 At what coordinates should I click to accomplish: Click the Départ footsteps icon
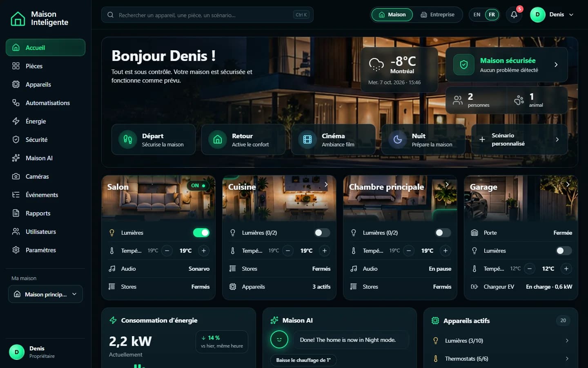coord(128,139)
